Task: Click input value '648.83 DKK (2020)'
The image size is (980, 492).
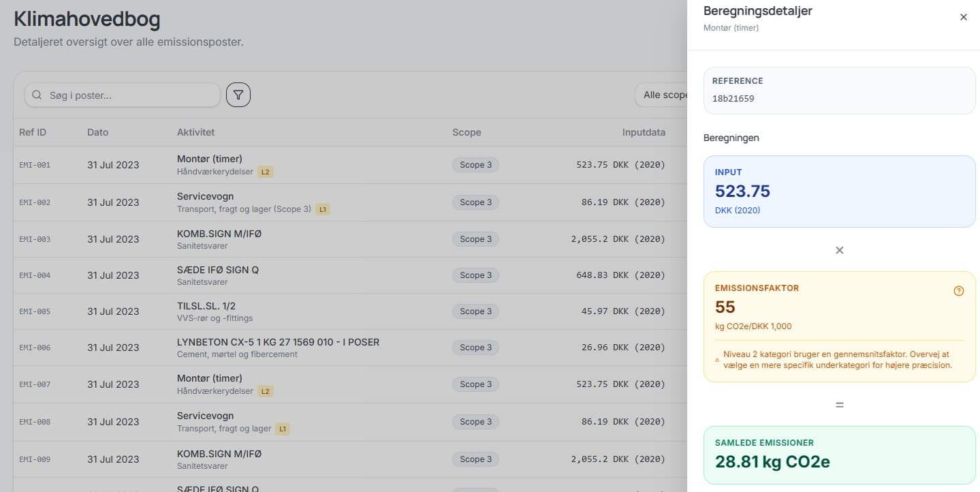Action: 620,275
